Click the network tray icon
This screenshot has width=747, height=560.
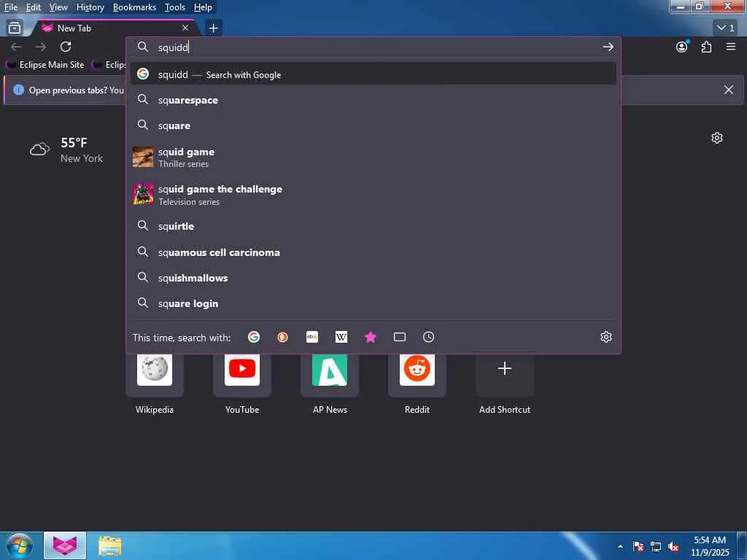tap(656, 546)
